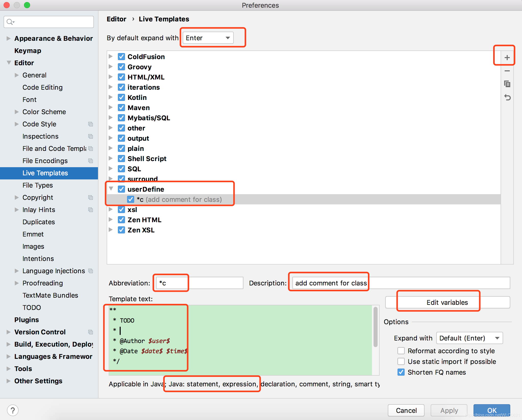522x420 pixels.
Task: Uncheck the Kotlin template group checkbox
Action: pyautogui.click(x=121, y=98)
